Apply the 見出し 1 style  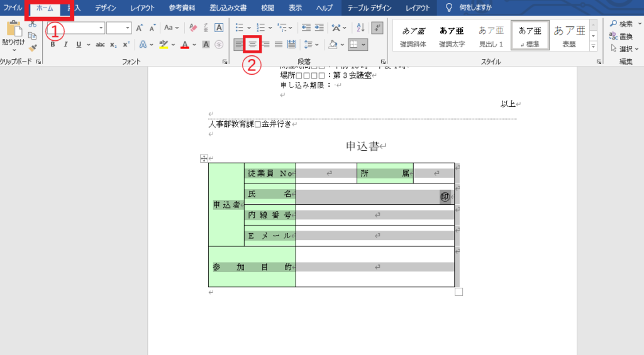pos(491,36)
